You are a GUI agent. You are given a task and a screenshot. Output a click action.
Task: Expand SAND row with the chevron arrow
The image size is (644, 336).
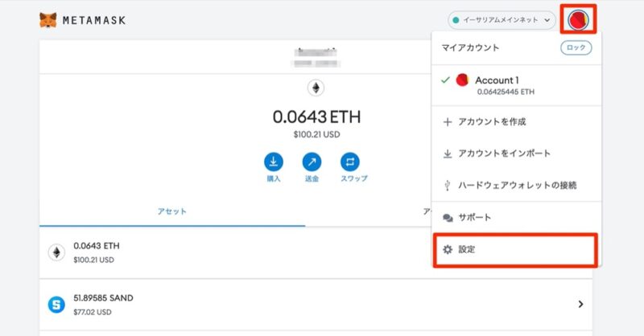pyautogui.click(x=580, y=304)
